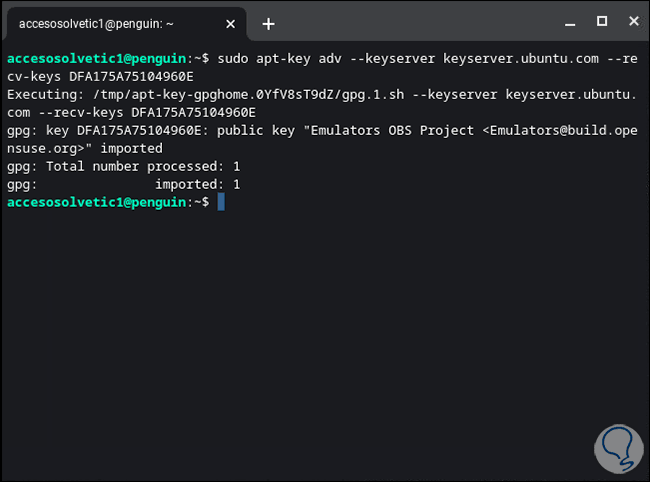Maximize the terminal window
This screenshot has width=651, height=482.
pos(602,21)
